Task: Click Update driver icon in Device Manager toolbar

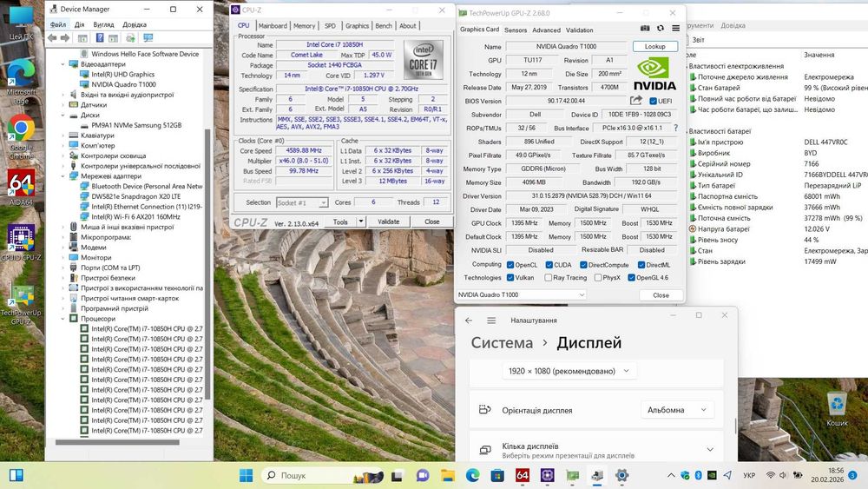Action: coord(130,38)
